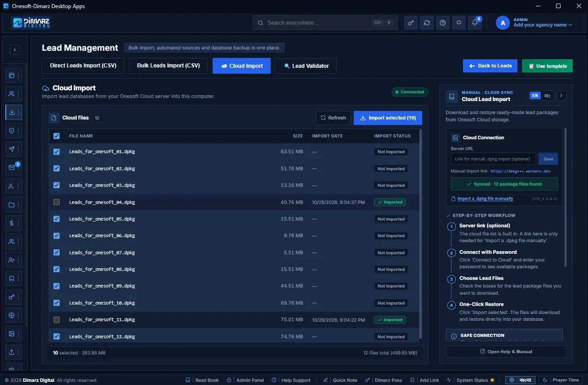Switch manual language to EN
This screenshot has height=385, width=588.
[x=535, y=96]
